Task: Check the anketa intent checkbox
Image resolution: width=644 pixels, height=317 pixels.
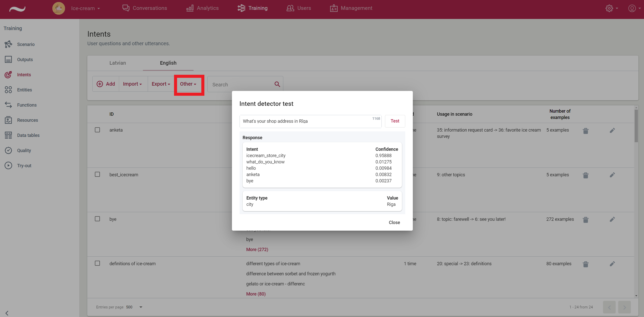Action: (97, 130)
